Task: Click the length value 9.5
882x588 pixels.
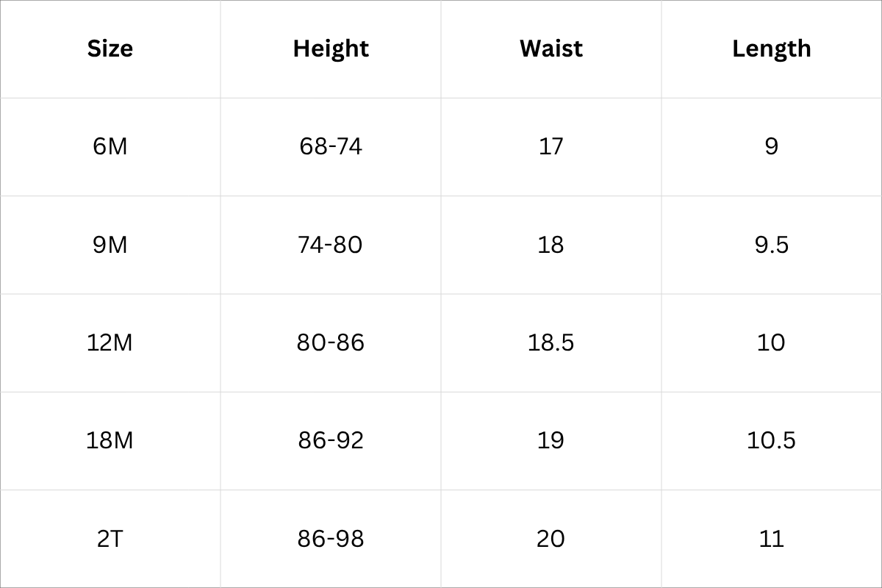Action: pyautogui.click(x=772, y=244)
